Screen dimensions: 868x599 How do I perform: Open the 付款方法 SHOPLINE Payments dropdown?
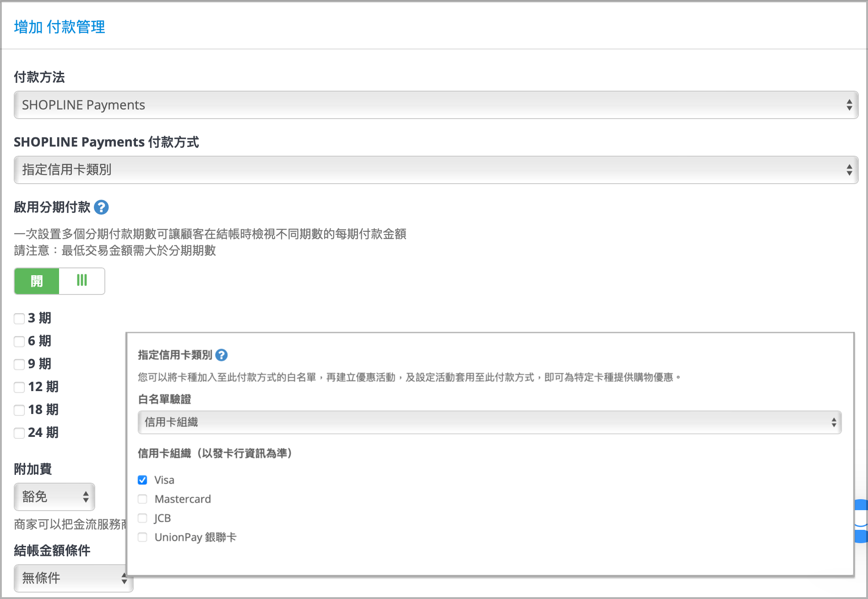436,105
